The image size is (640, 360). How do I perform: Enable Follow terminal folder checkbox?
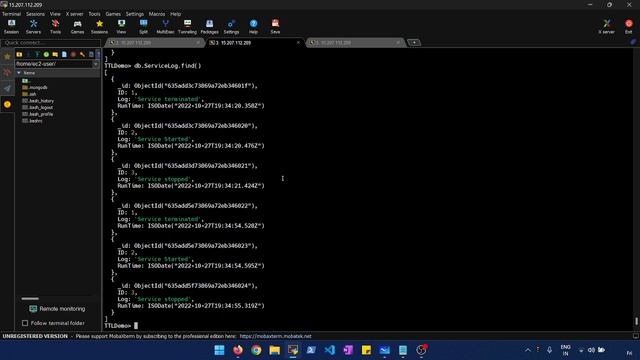pyautogui.click(x=25, y=323)
